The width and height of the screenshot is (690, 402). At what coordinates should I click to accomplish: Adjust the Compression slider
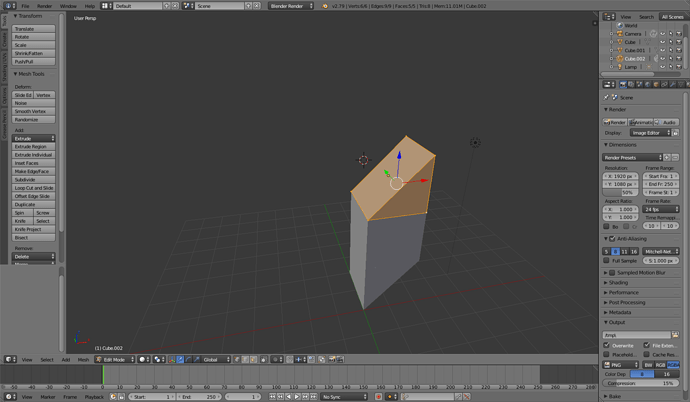click(641, 383)
